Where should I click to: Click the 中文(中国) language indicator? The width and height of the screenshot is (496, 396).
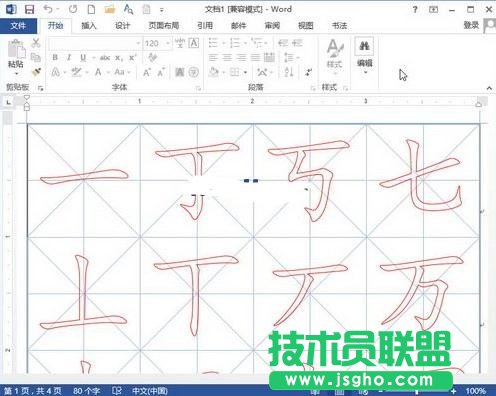point(150,390)
